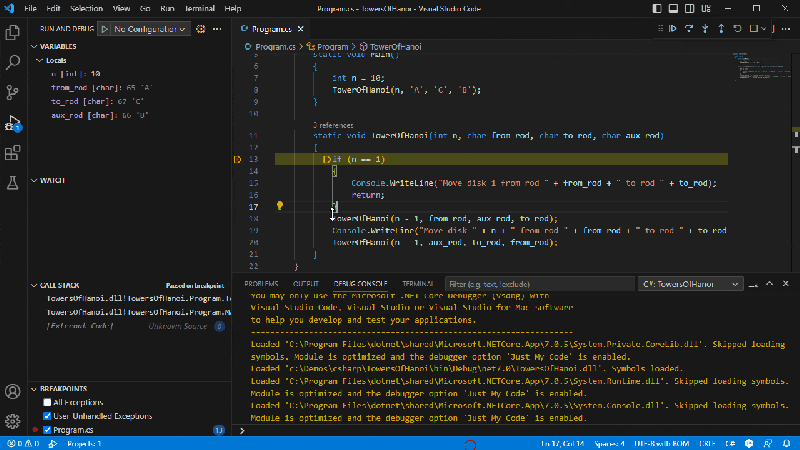
Task: Open the Testing flask icon view
Action: [x=12, y=183]
